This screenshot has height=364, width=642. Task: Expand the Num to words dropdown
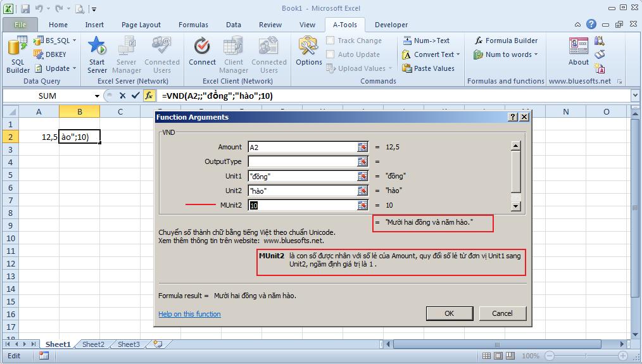coord(536,54)
